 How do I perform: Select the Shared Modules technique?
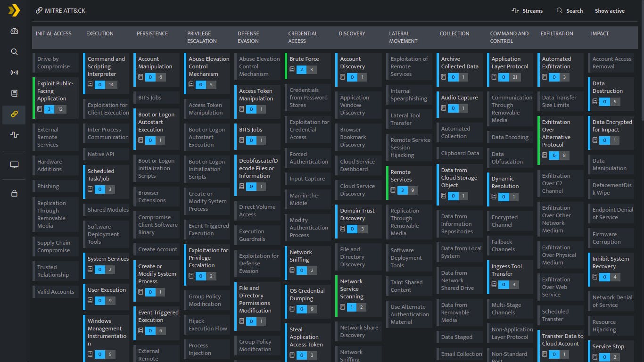coord(106,210)
